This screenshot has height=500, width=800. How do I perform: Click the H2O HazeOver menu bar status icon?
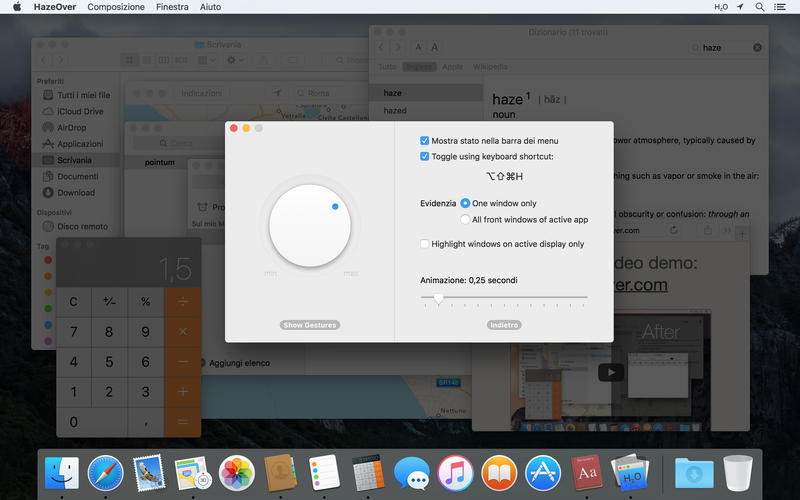pyautogui.click(x=720, y=7)
